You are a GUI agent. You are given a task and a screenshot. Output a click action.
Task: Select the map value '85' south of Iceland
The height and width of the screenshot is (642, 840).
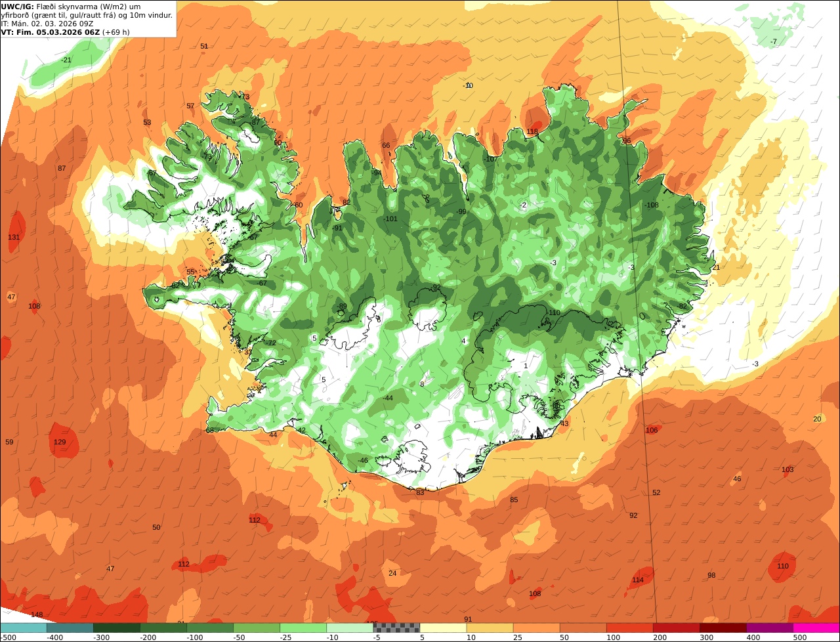(x=514, y=500)
